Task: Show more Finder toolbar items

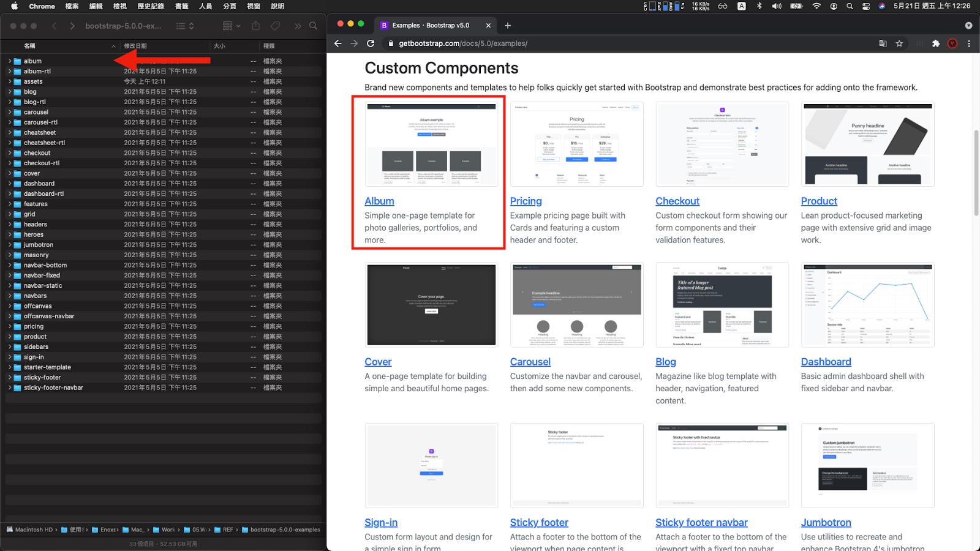Action: (x=298, y=26)
